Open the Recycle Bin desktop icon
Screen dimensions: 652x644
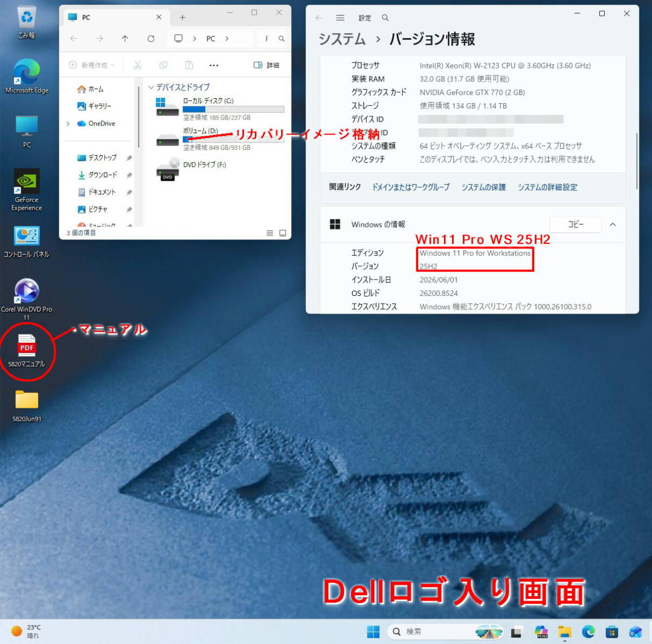26,22
